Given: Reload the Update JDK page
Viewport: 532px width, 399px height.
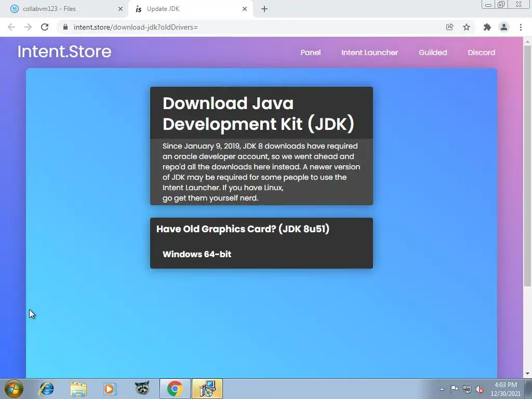Looking at the screenshot, I should point(45,27).
